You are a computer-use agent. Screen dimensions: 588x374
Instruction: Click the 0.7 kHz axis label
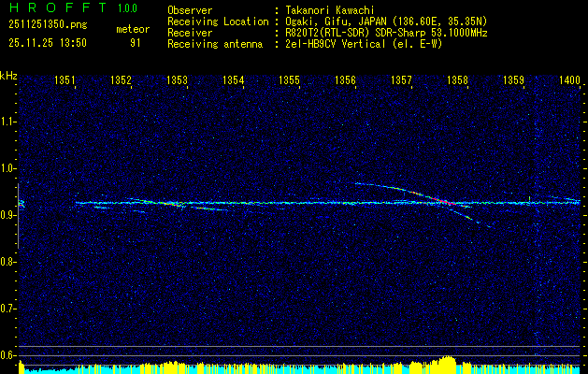pyautogui.click(x=7, y=309)
